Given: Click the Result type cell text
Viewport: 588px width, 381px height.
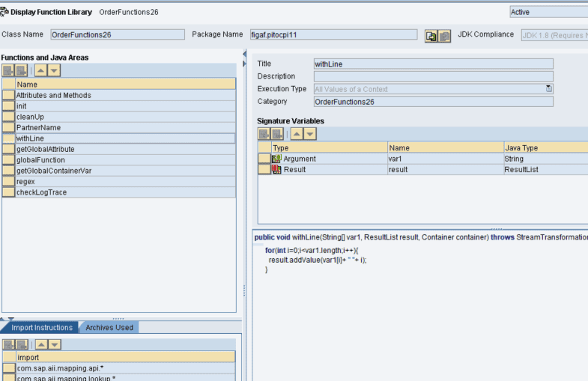Looking at the screenshot, I should click(x=294, y=169).
